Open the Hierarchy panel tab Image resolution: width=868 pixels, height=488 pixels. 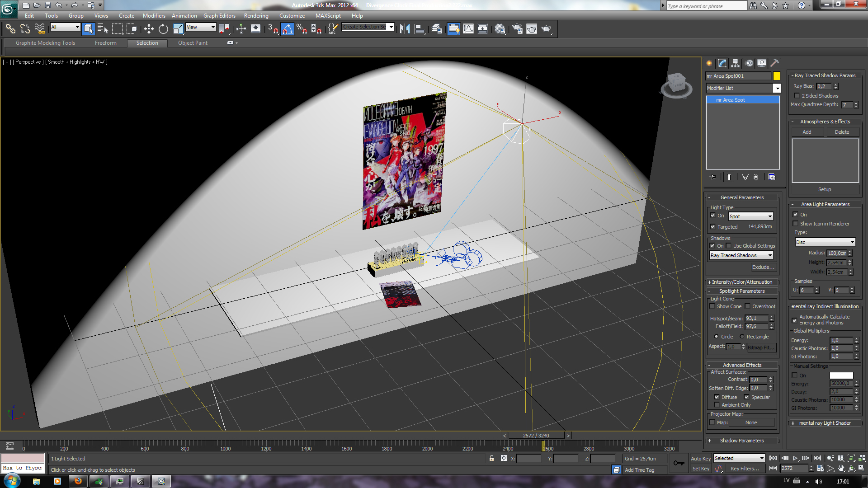pos(736,63)
